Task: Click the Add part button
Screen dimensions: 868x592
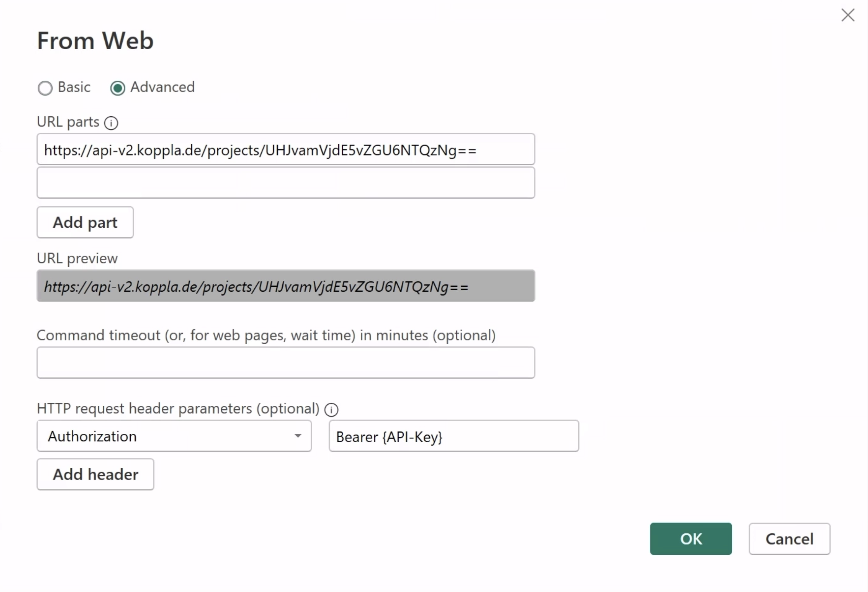Action: pos(85,222)
